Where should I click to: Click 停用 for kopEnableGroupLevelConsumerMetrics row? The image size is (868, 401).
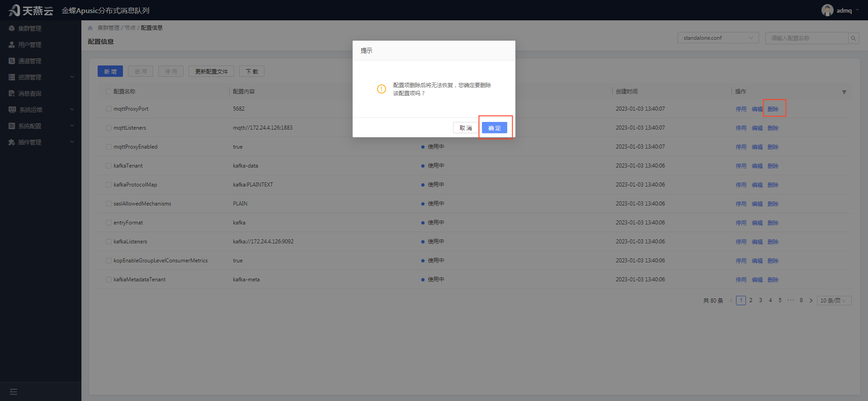[741, 261]
